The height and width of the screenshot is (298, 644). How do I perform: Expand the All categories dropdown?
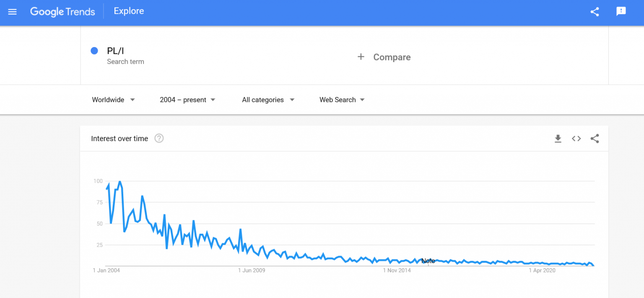click(x=268, y=100)
